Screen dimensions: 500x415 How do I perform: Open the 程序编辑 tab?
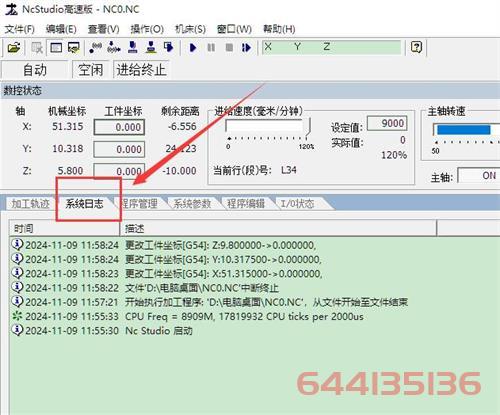246,203
